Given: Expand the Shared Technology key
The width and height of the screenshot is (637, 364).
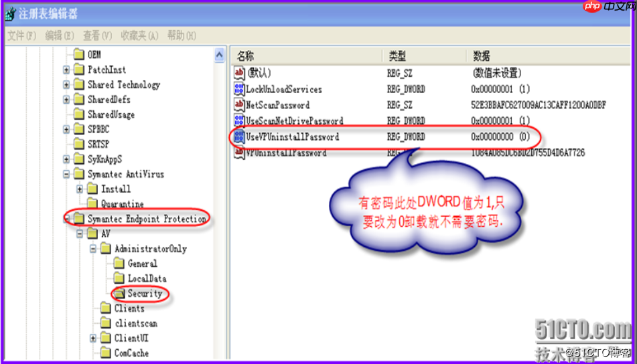Looking at the screenshot, I should pos(66,84).
